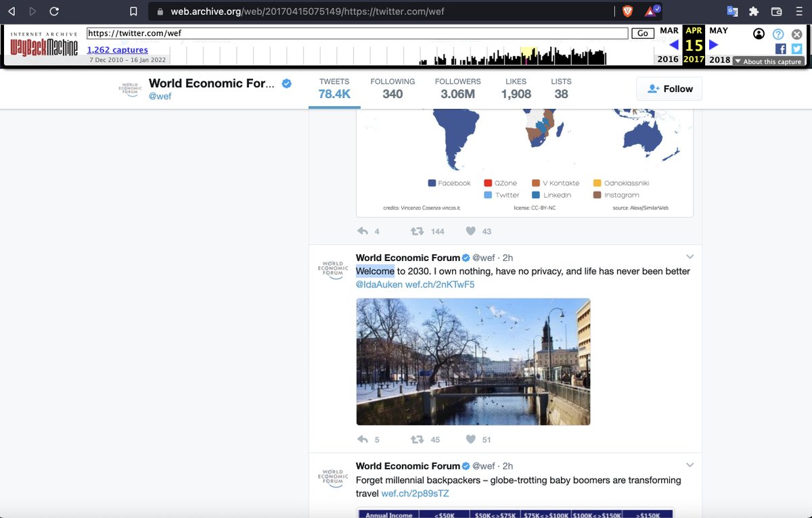812x518 pixels.
Task: Click the @wef handle in profile header
Action: point(160,97)
